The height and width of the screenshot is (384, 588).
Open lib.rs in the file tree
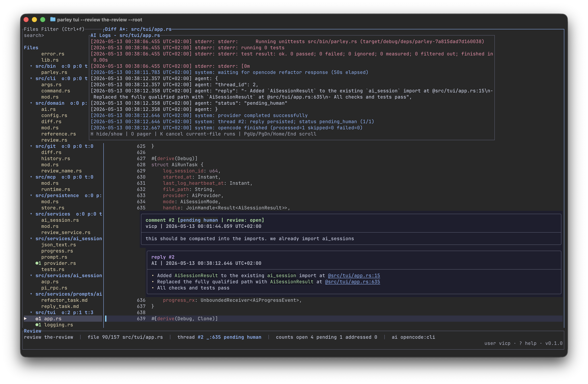[50, 60]
